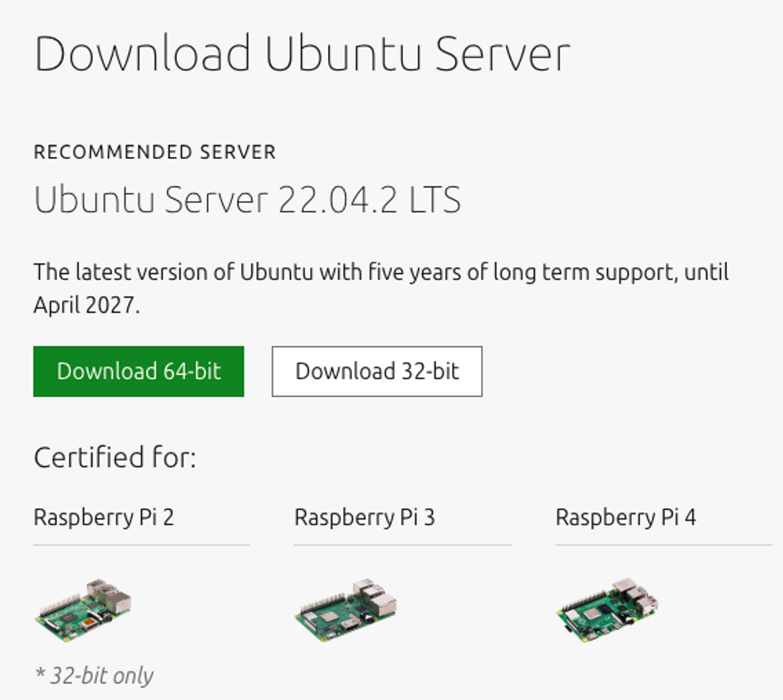Image resolution: width=783 pixels, height=700 pixels.
Task: Click the Raspberry Pi 3 board image
Action: tap(346, 610)
